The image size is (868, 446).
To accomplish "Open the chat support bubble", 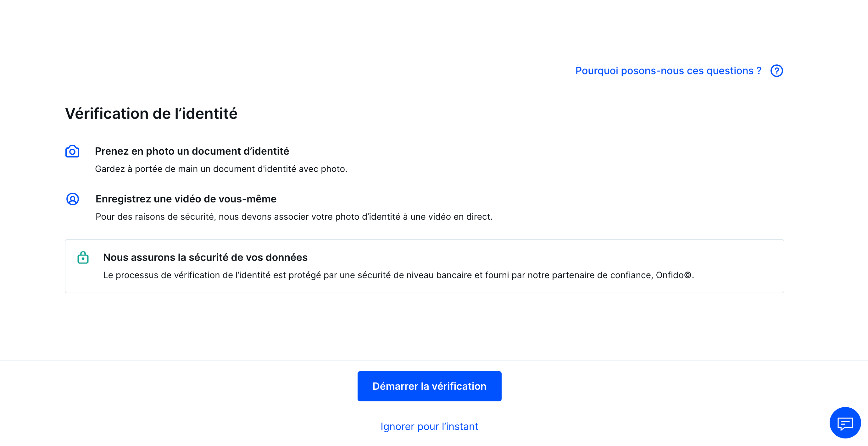I will [845, 423].
